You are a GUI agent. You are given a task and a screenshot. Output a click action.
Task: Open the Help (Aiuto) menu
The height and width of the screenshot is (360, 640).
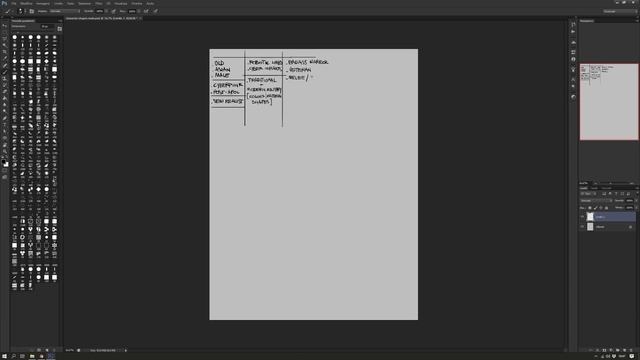coord(150,3)
